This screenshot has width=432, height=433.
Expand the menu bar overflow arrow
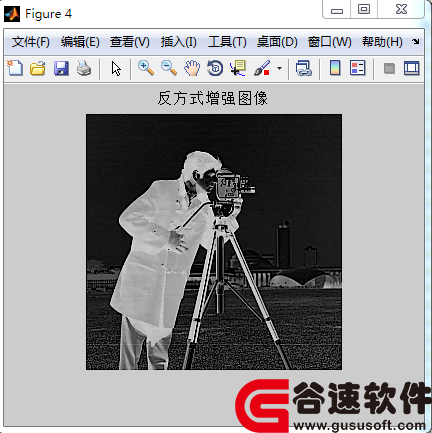pos(415,42)
